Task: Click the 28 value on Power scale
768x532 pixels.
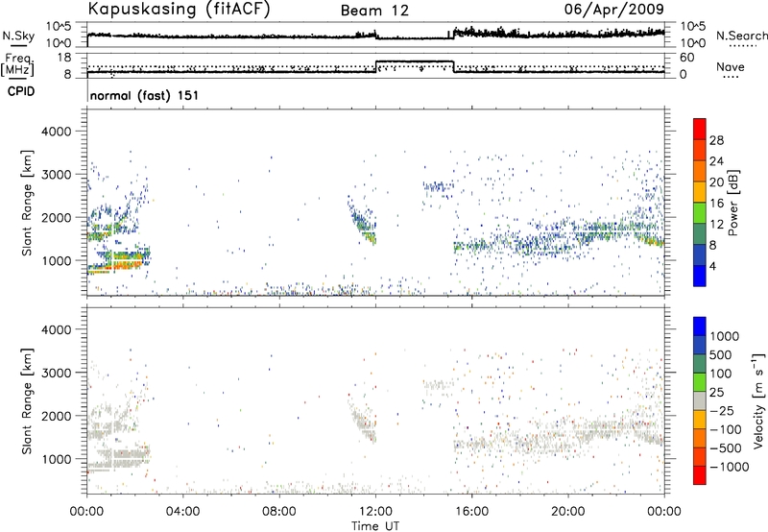Action: click(716, 140)
